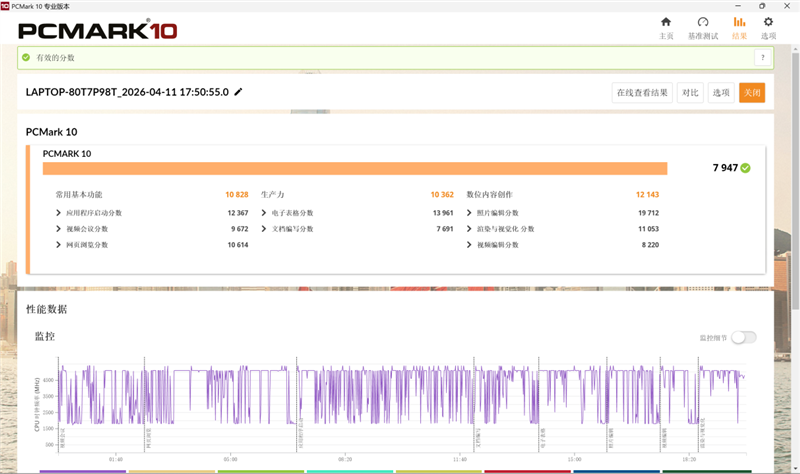Expand 网页浏览分数 row
The image size is (800, 474).
tap(58, 245)
